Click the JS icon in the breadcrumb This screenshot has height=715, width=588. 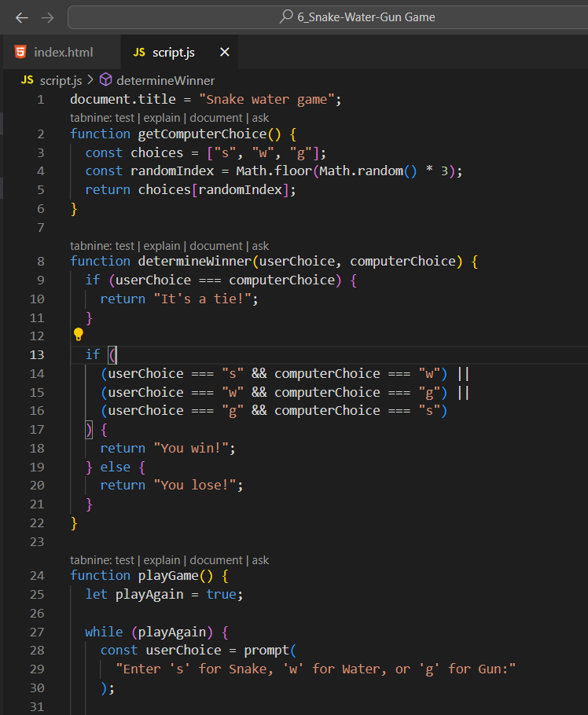[27, 80]
